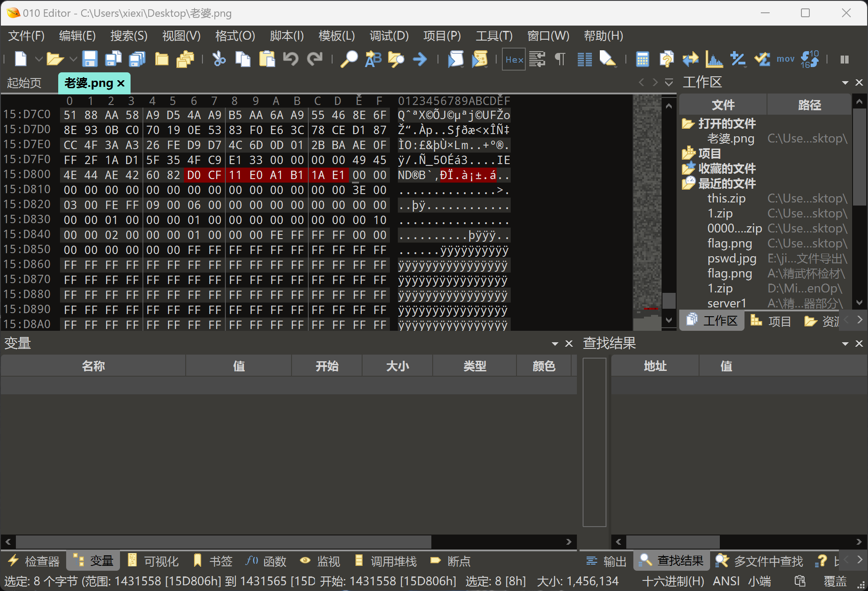The height and width of the screenshot is (591, 868).
Task: Select this.zip in recent files
Action: coord(726,198)
